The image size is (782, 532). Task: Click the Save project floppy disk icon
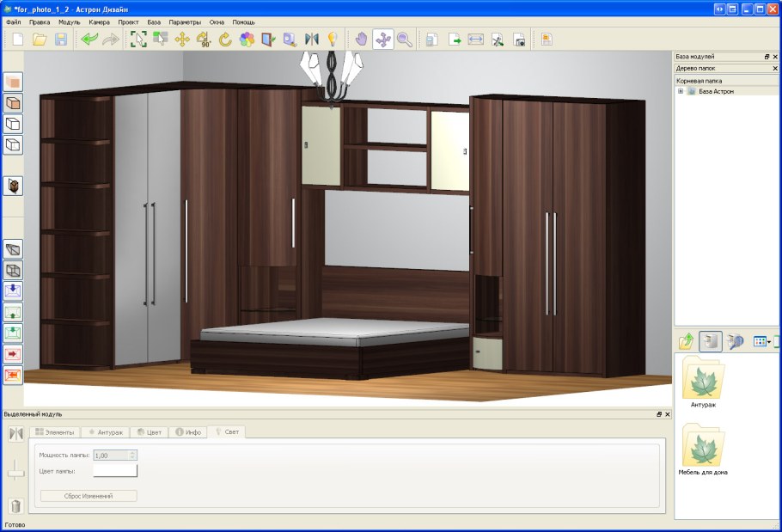click(61, 39)
